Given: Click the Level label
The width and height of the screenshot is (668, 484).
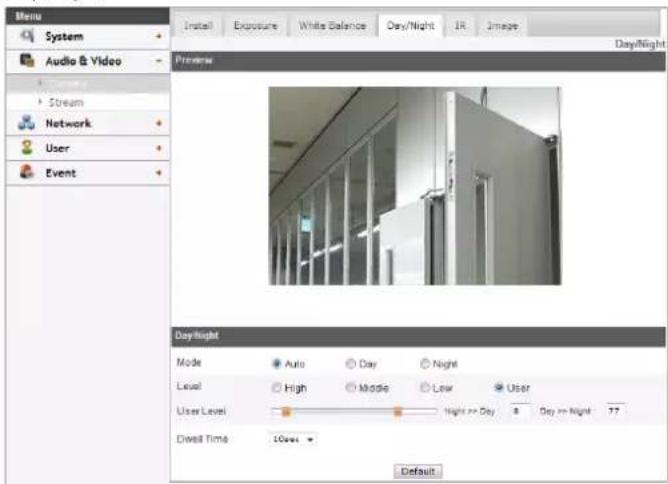Looking at the screenshot, I should (189, 386).
